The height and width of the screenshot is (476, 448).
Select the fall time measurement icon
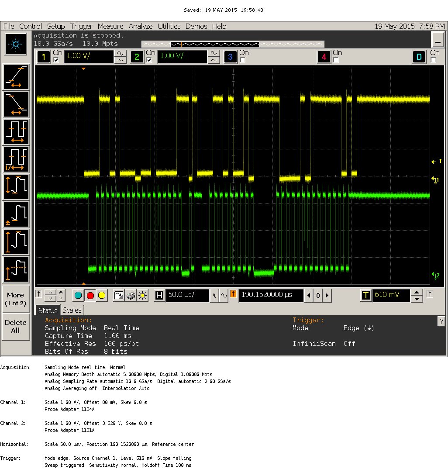pyautogui.click(x=16, y=104)
